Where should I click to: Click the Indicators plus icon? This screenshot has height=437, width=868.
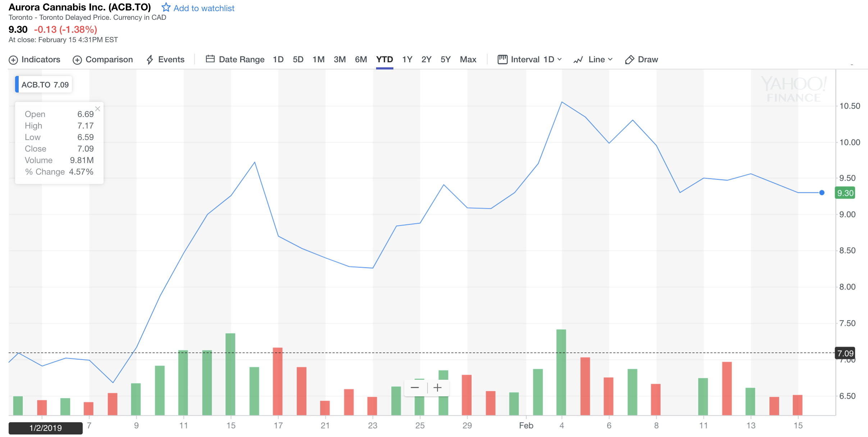(13, 60)
